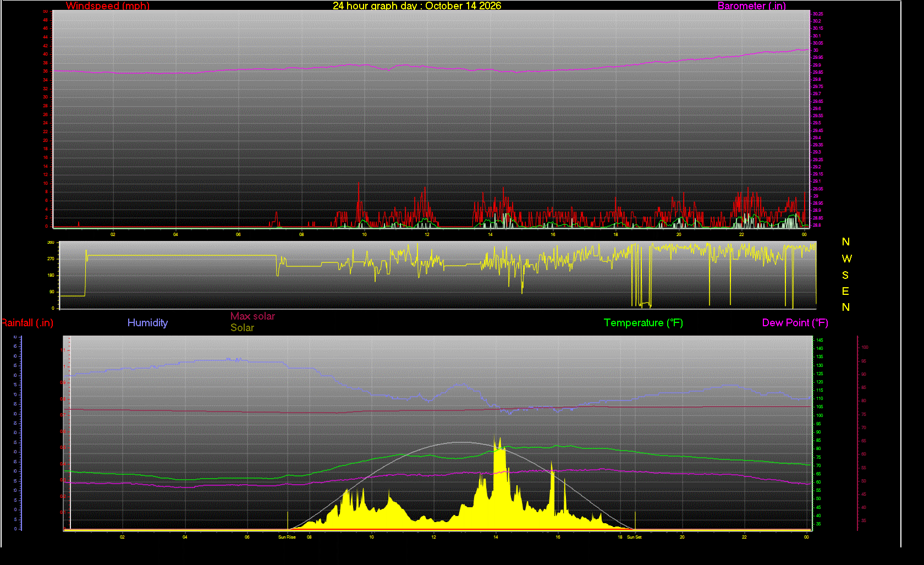The height and width of the screenshot is (565, 924).
Task: Click the 270 wind direction axis value
Action: 51,259
